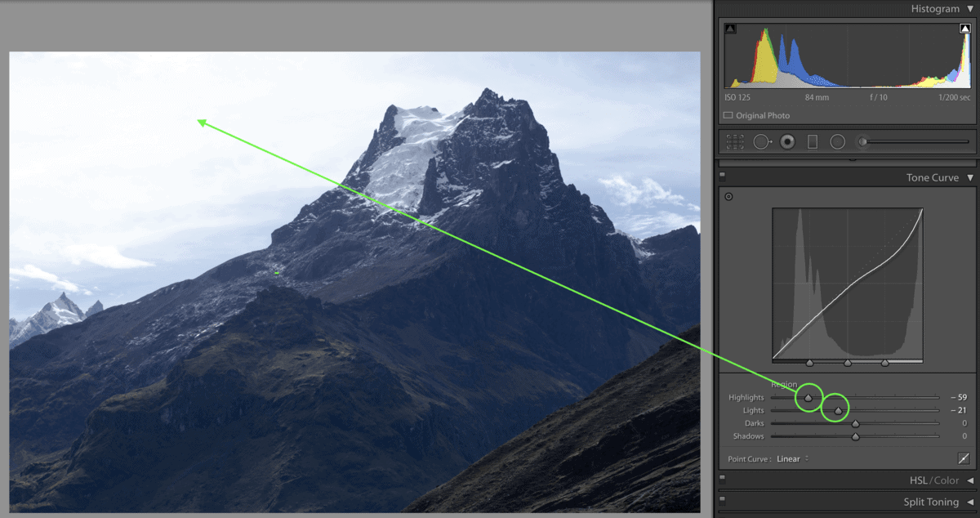Click the Lights value -21
This screenshot has width=980, height=518.
coord(959,411)
